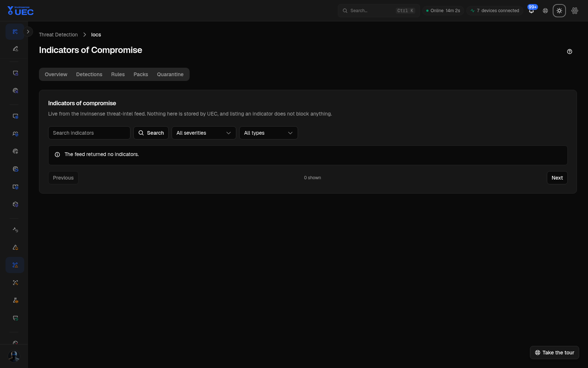The width and height of the screenshot is (588, 368).
Task: Open the QR scan activity sidebar icon
Action: [15, 32]
